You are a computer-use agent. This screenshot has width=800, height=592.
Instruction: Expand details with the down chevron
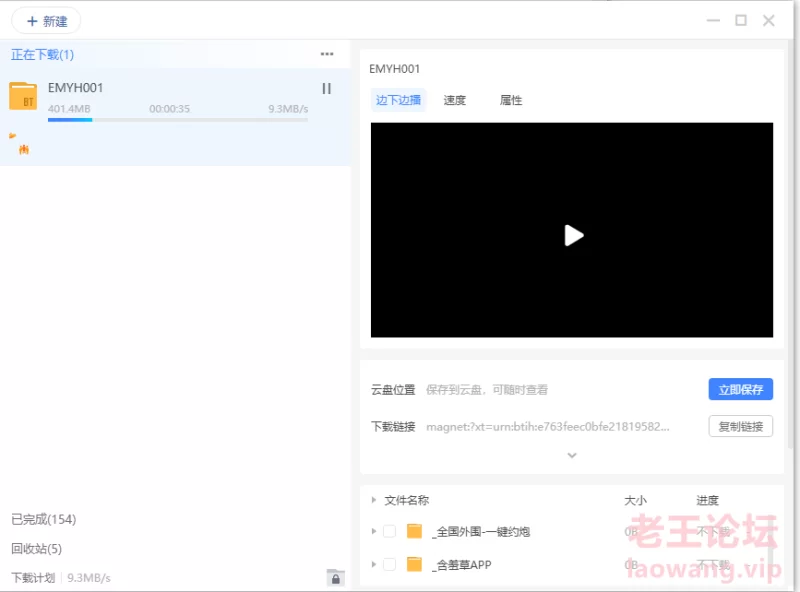[x=572, y=455]
